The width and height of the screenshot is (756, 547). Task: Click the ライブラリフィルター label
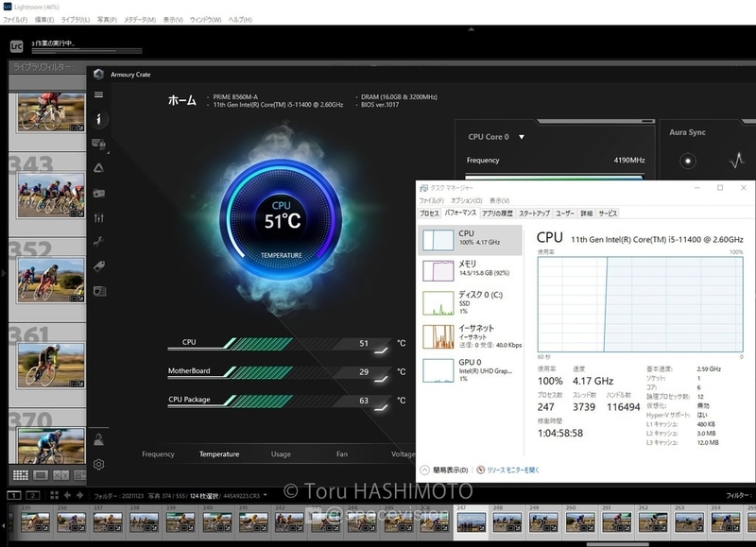[x=43, y=67]
